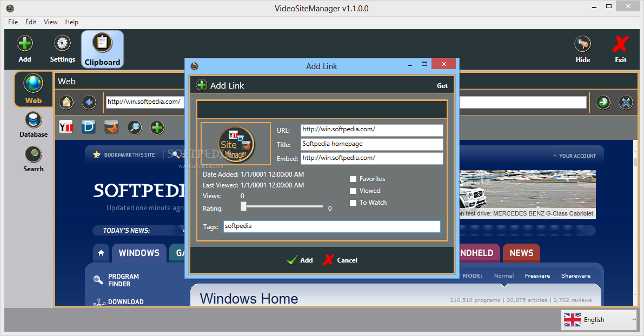Click the Site Manager logo thumbnail
Image resolution: width=644 pixels, height=336 pixels.
(236, 144)
